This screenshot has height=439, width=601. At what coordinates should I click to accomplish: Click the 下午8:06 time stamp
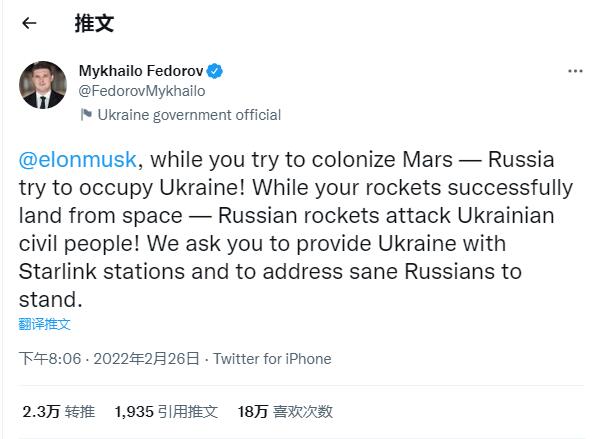point(49,359)
